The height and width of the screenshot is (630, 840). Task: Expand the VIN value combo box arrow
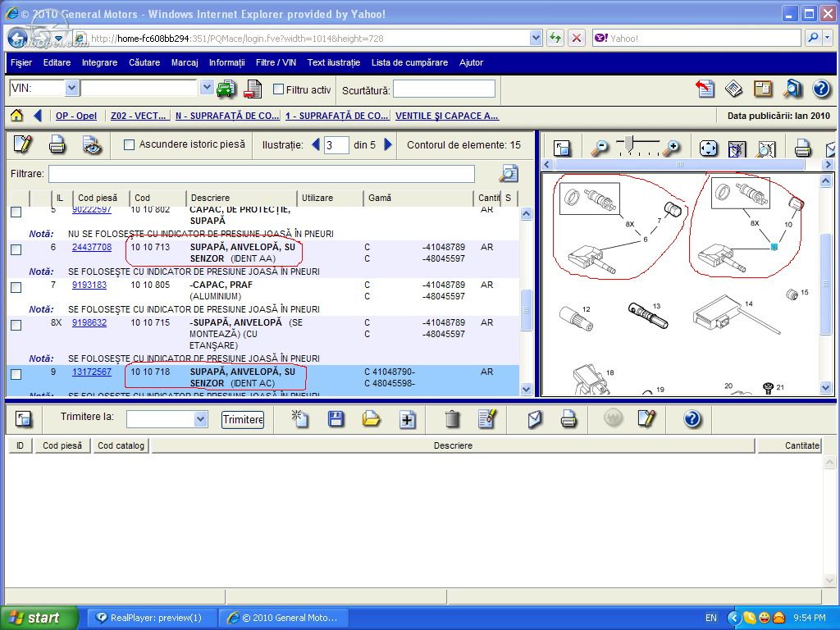tap(206, 88)
